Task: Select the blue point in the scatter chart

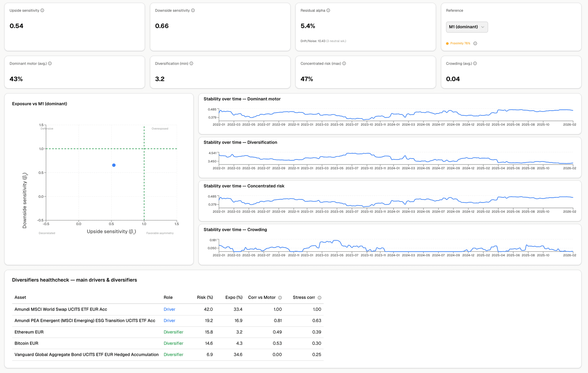Action: coord(114,165)
